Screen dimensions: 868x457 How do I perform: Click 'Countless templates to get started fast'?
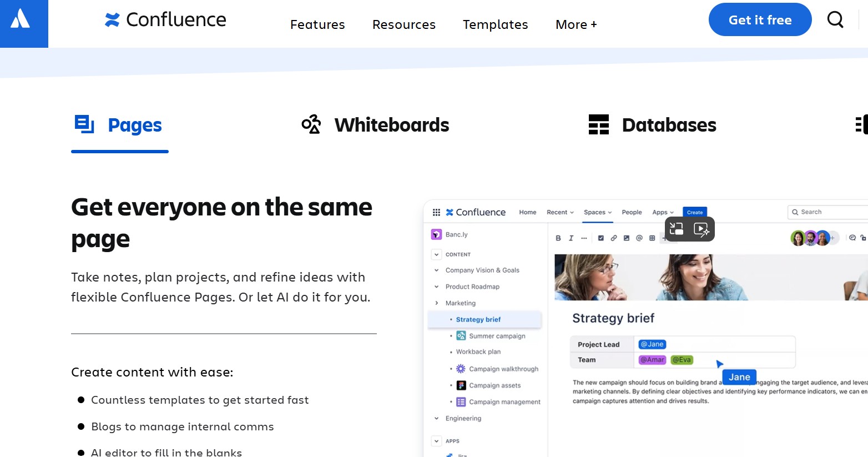click(x=200, y=400)
